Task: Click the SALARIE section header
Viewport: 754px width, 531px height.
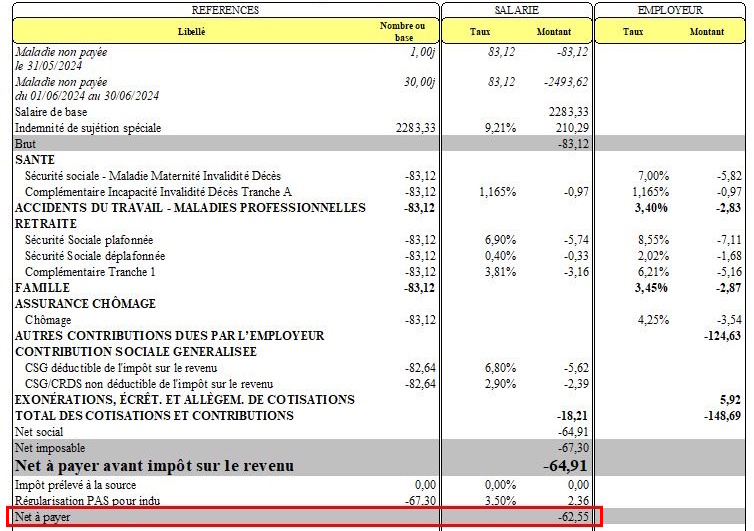Action: click(516, 10)
